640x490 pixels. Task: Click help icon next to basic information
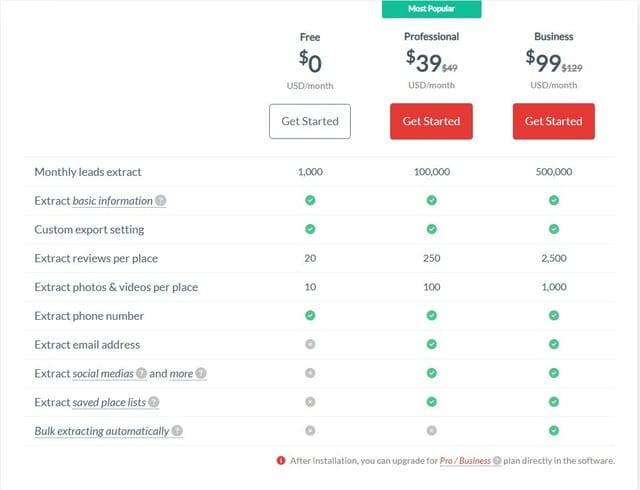coord(161,201)
